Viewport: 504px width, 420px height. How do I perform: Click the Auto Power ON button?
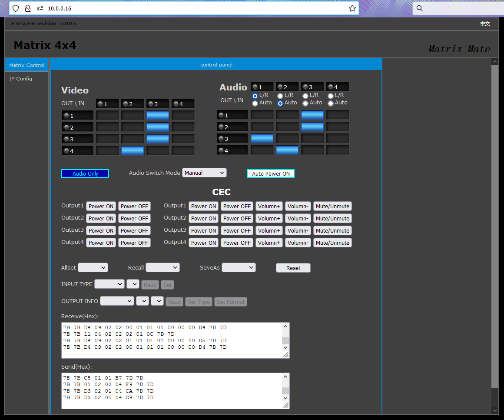click(x=270, y=173)
